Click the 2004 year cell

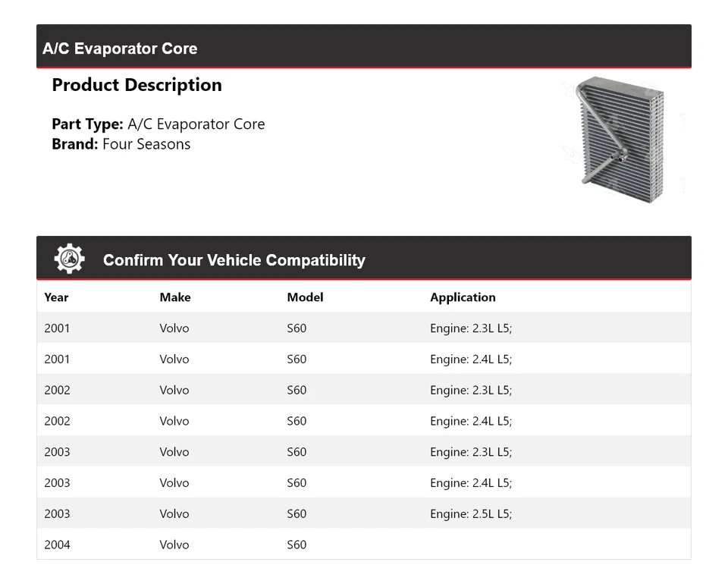[57, 545]
